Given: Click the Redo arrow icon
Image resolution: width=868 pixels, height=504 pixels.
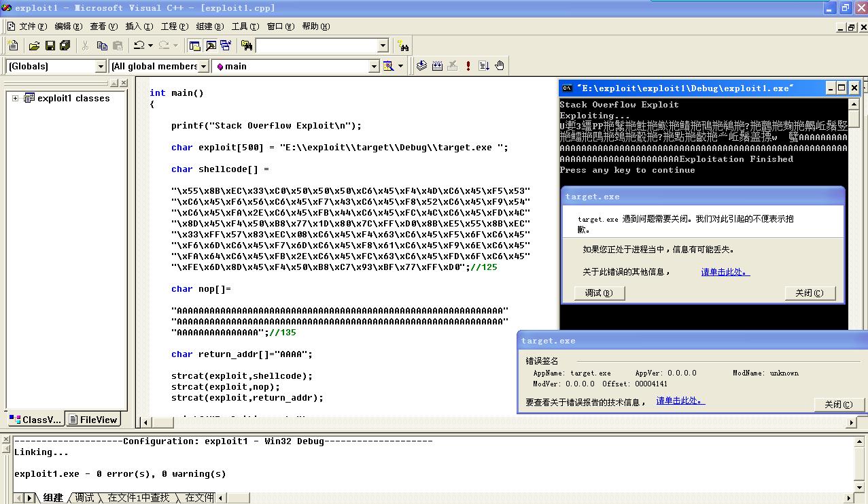Looking at the screenshot, I should click(163, 46).
